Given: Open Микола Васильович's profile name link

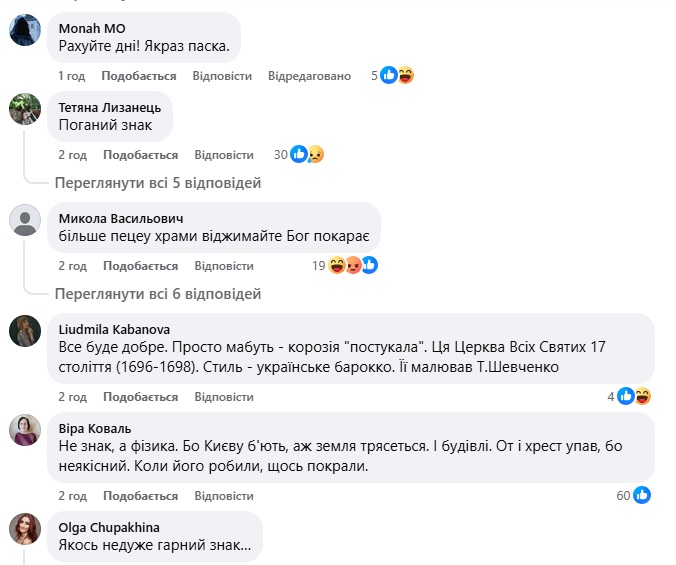Looking at the screenshot, I should coord(121,219).
